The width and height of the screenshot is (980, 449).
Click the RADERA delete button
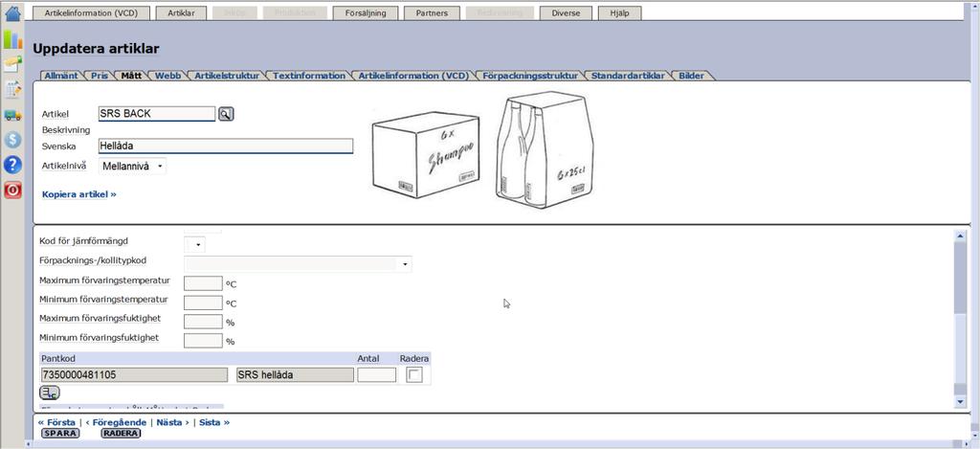121,433
